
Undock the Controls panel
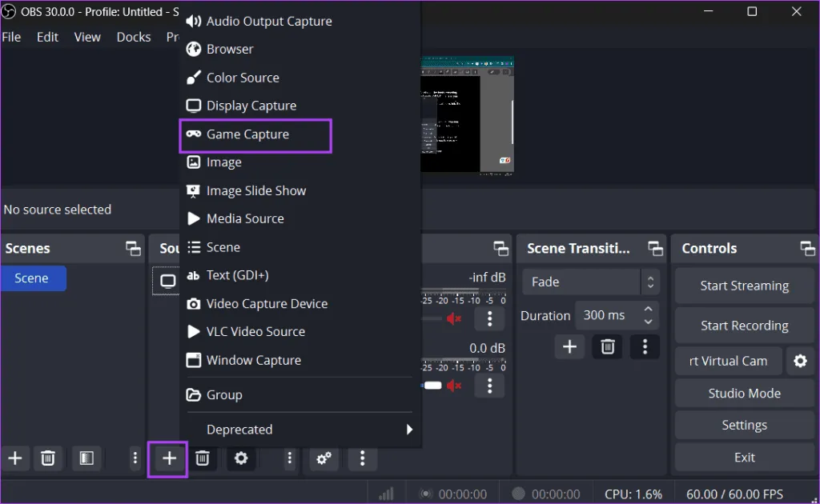click(x=807, y=249)
